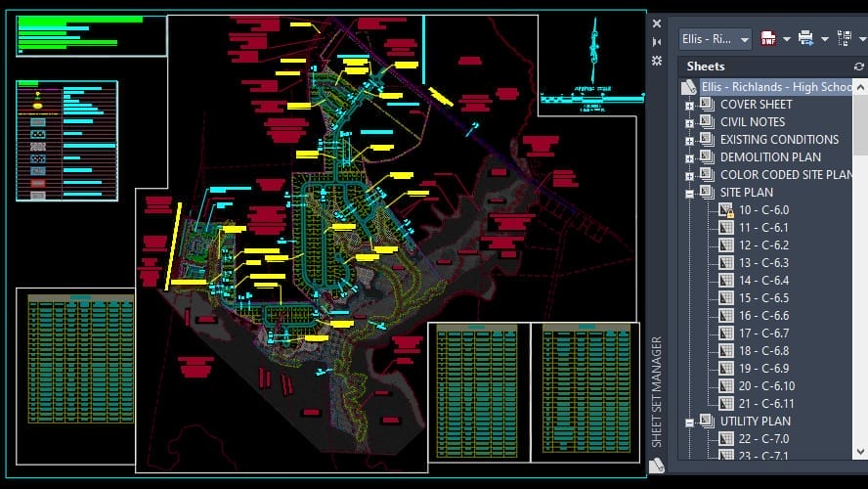Collapse the SITE PLAN subset
Screen dimensions: 868x489
(690, 194)
